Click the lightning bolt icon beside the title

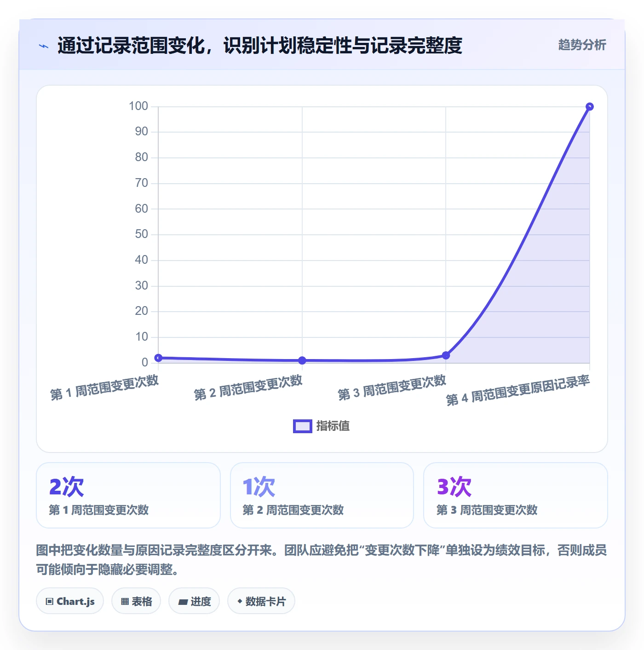pyautogui.click(x=44, y=46)
